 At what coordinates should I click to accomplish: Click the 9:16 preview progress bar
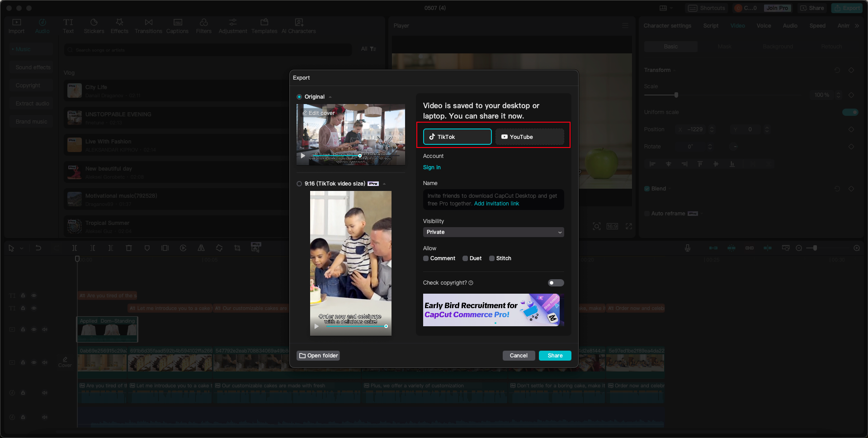tap(355, 326)
